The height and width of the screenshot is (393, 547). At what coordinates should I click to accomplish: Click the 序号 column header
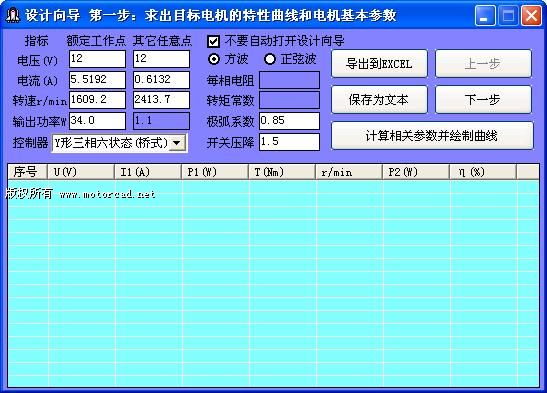pyautogui.click(x=27, y=172)
